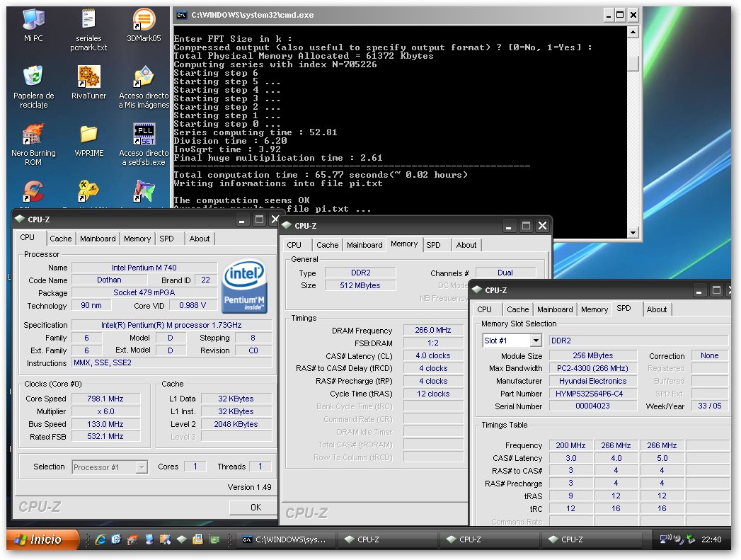Open the Processor #1 selection dropdown
The width and height of the screenshot is (741, 560).
point(142,467)
